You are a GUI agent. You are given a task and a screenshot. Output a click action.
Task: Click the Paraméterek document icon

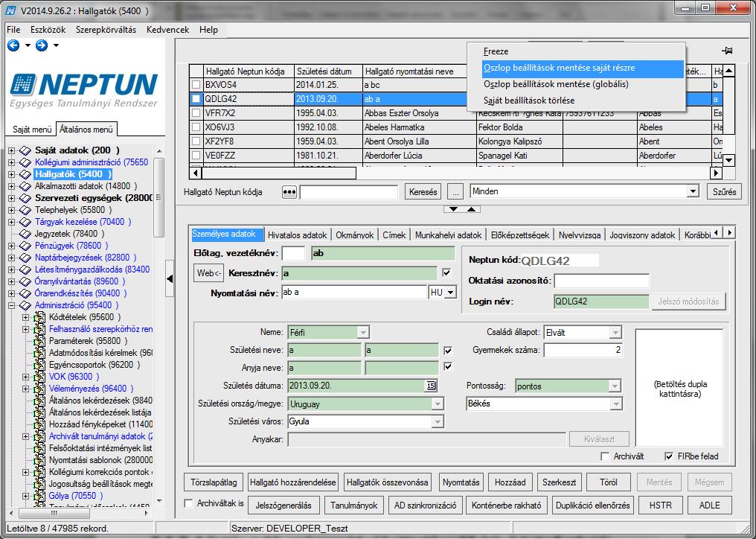(39, 341)
